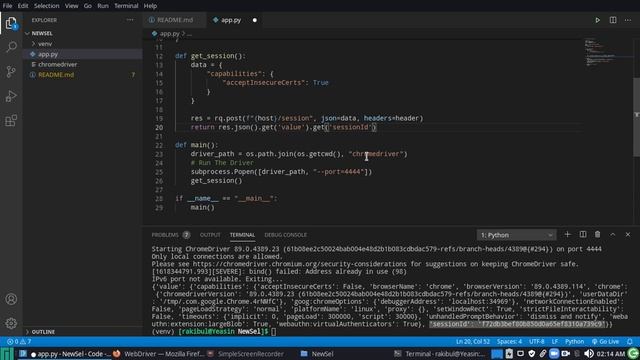The height and width of the screenshot is (360, 640).
Task: Open the Terminal menu
Action: (126, 6)
